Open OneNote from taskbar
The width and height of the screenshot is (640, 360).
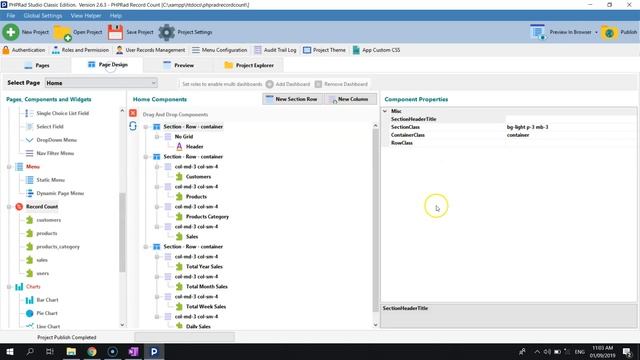(133, 351)
